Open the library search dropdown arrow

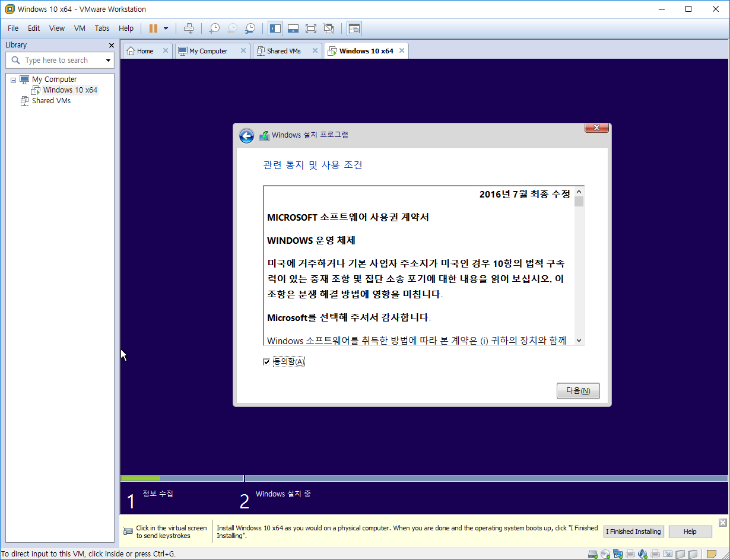(x=108, y=61)
